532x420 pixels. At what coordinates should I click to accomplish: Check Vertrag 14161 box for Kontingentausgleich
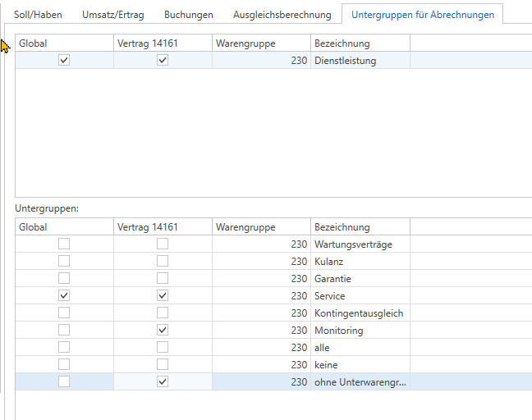pyautogui.click(x=163, y=313)
